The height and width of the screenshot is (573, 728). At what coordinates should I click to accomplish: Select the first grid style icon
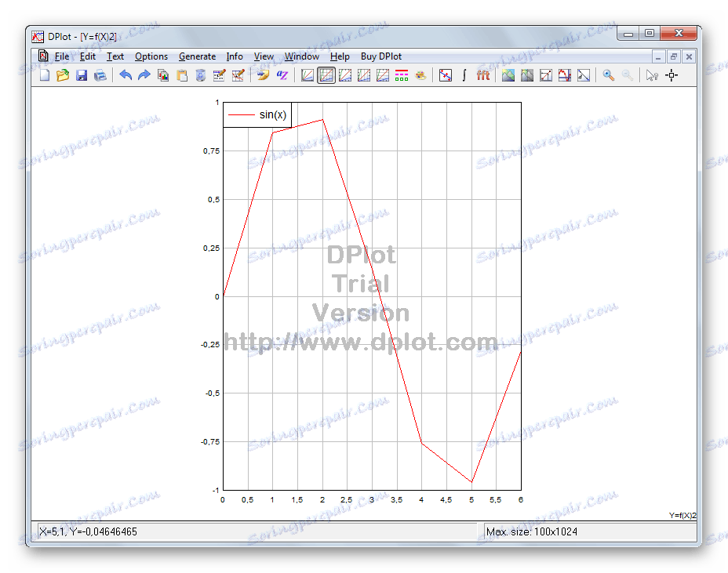[x=308, y=75]
